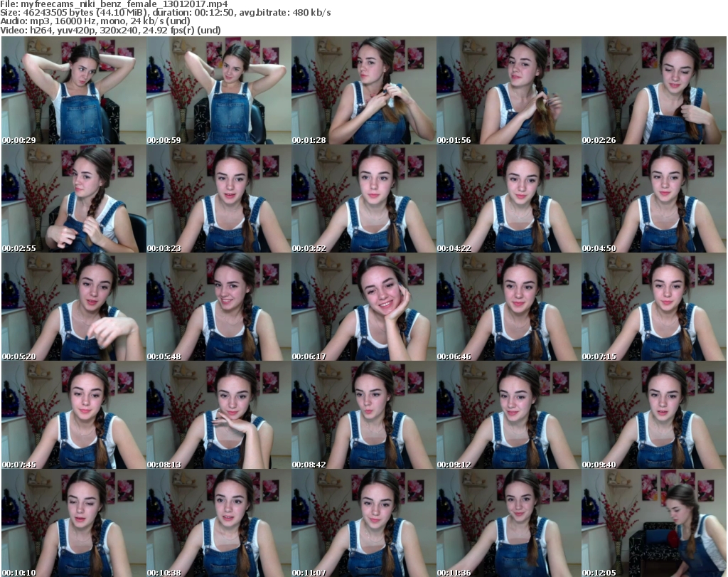Pick the frame stamped 00:11:07
The image size is (728, 577).
pyautogui.click(x=363, y=523)
